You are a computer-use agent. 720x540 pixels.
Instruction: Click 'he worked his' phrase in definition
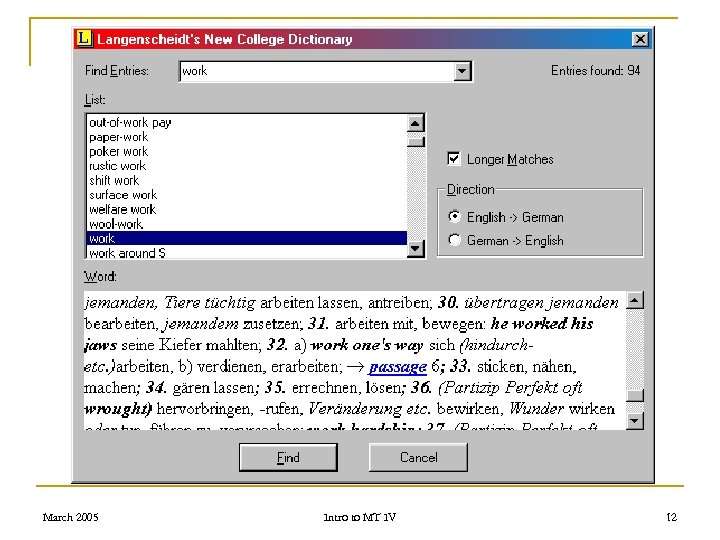(x=542, y=324)
